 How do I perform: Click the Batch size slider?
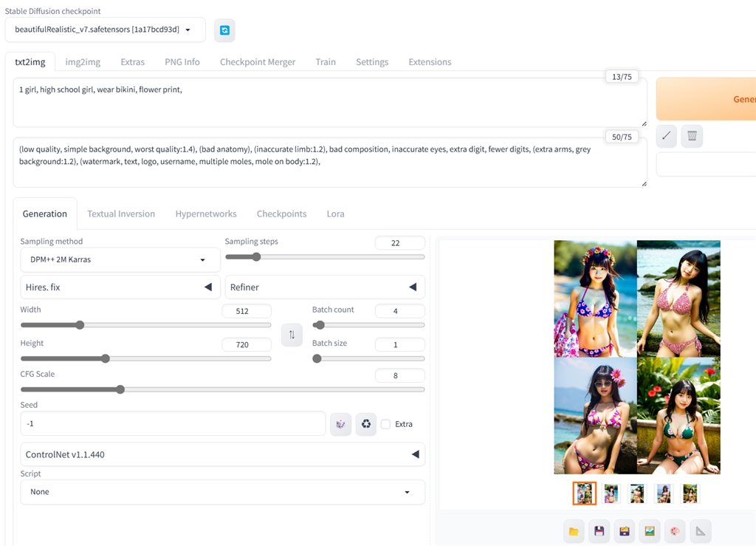pyautogui.click(x=369, y=359)
